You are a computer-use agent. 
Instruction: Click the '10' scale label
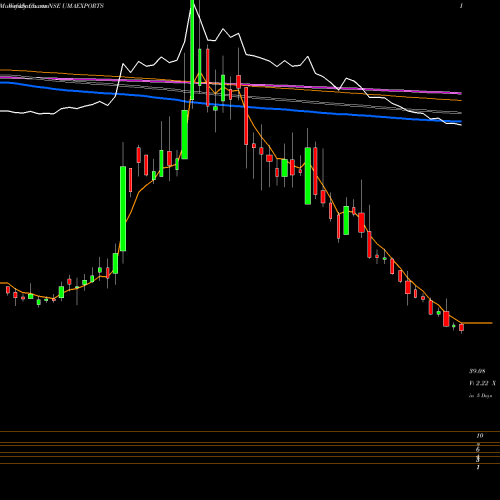480,436
